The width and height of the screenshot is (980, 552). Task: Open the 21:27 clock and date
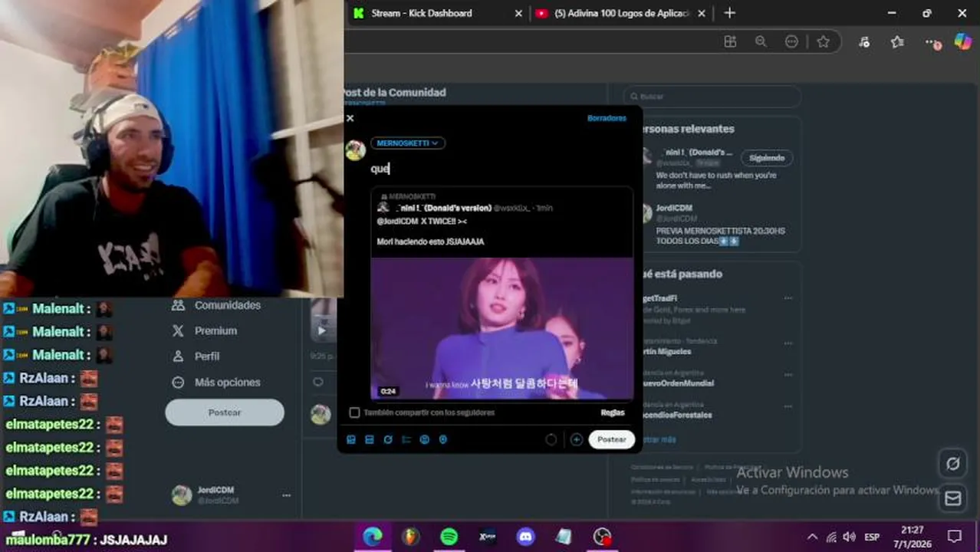pos(912,537)
